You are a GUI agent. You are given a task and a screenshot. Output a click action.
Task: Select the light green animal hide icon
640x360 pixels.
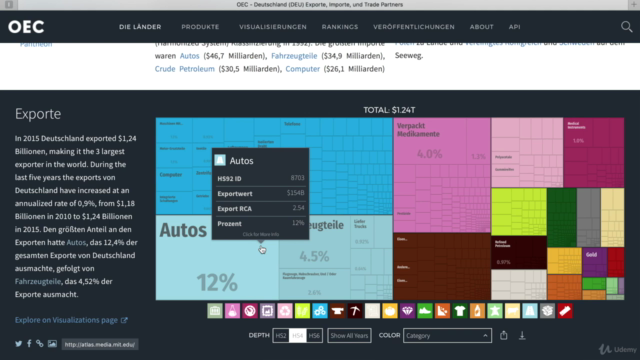pyautogui.click(x=495, y=311)
